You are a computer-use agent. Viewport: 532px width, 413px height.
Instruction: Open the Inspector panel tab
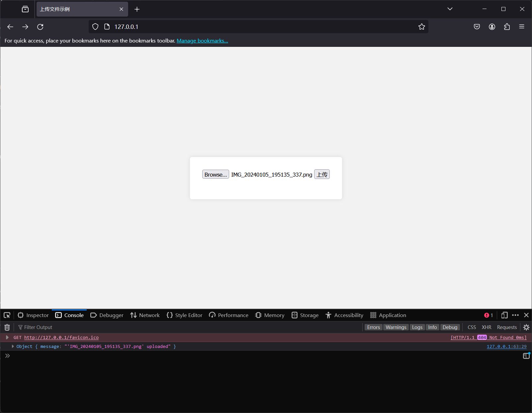(33, 315)
